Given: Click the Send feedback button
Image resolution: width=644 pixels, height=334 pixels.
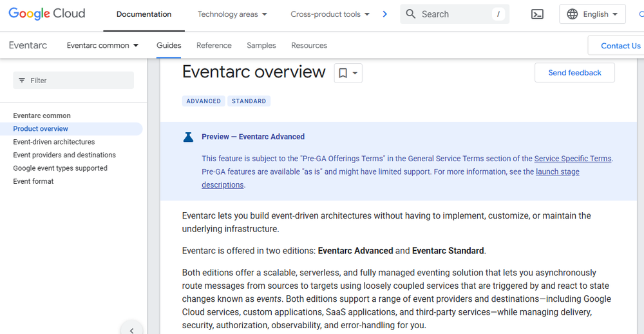Looking at the screenshot, I should (x=574, y=73).
